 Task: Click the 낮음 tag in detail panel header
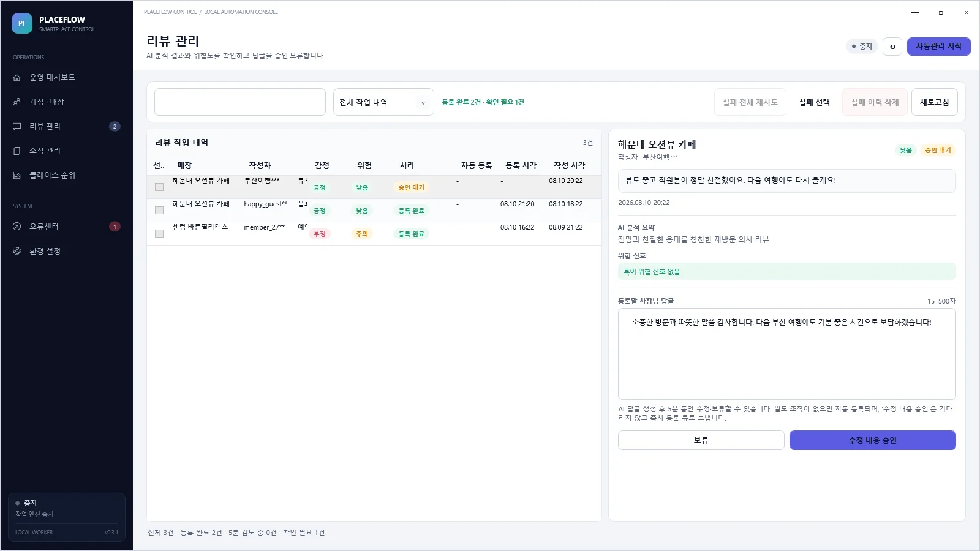coord(906,150)
